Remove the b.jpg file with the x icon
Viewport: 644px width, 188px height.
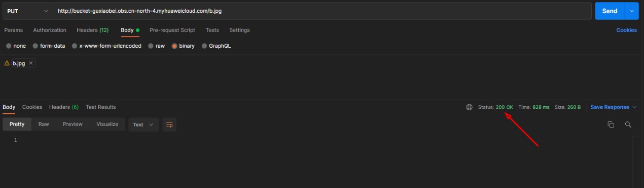click(x=31, y=63)
